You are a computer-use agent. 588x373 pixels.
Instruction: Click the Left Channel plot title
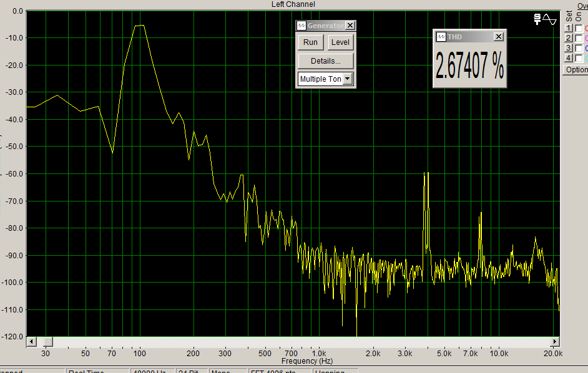click(293, 4)
